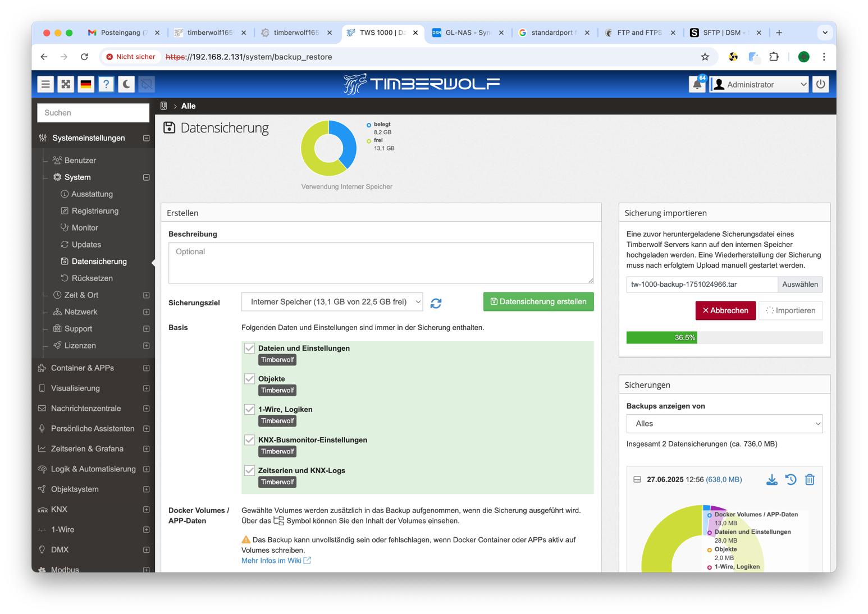The width and height of the screenshot is (868, 614).
Task: Expand Zeit & Ort section
Action: pyautogui.click(x=147, y=295)
